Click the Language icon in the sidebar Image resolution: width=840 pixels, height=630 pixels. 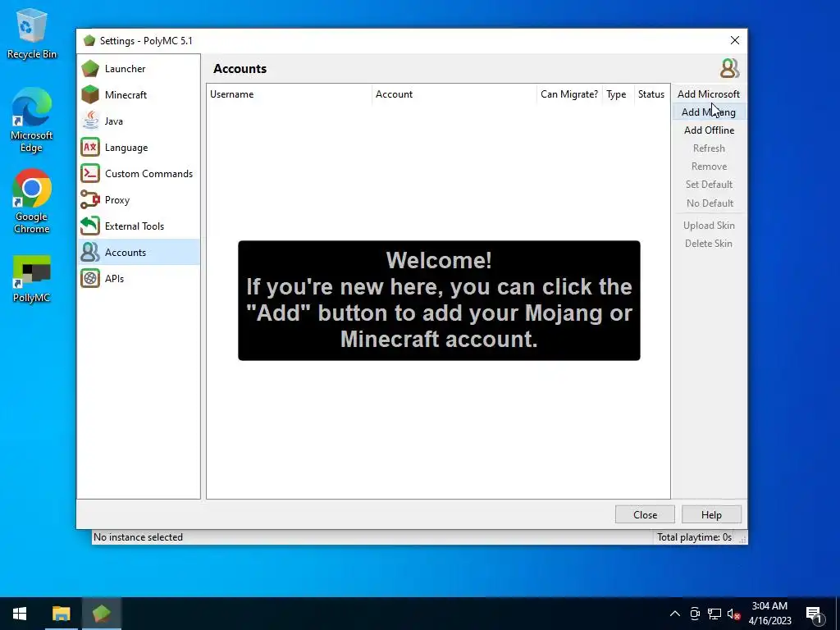90,148
